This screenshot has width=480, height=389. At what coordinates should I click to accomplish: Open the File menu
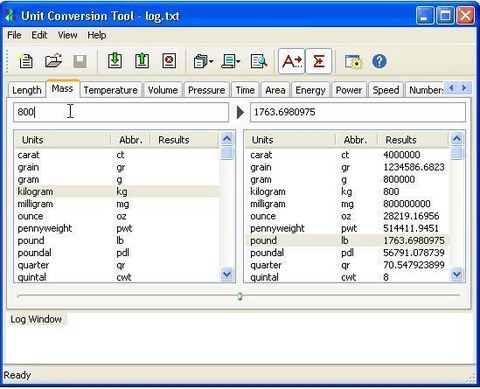(14, 35)
